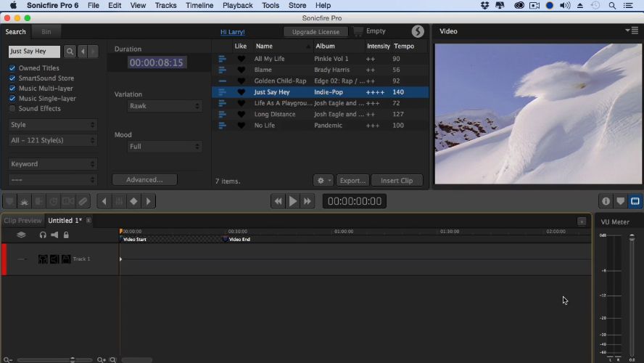Click the Upgrade License button
Image resolution: width=644 pixels, height=363 pixels.
pyautogui.click(x=315, y=32)
